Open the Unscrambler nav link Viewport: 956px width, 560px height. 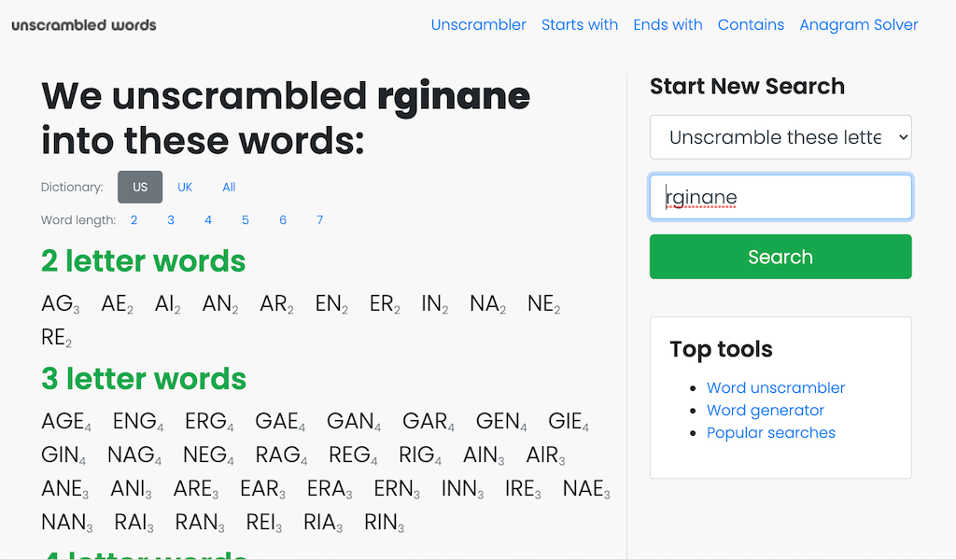point(478,25)
